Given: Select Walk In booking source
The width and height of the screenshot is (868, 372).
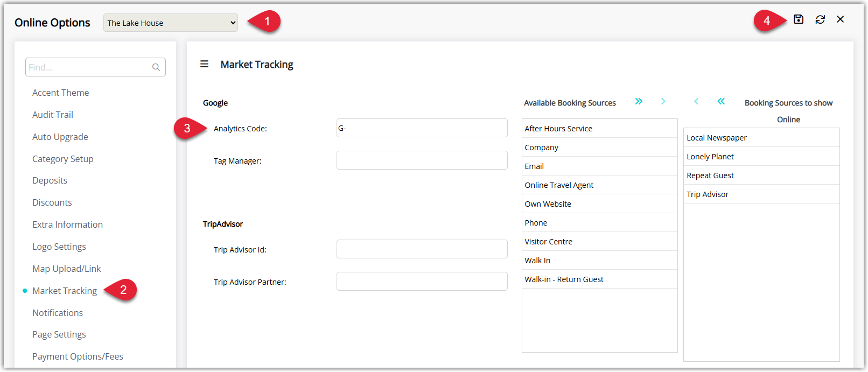Looking at the screenshot, I should [x=600, y=261].
